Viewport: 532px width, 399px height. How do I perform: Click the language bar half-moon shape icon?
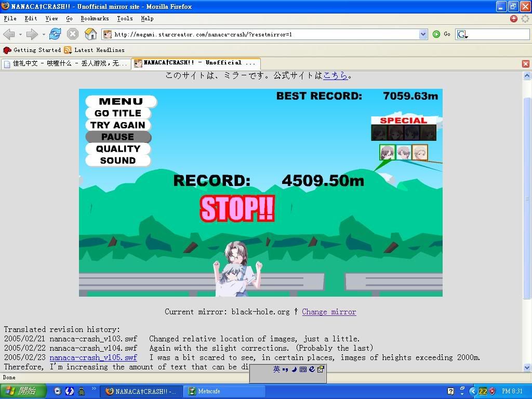(x=294, y=369)
